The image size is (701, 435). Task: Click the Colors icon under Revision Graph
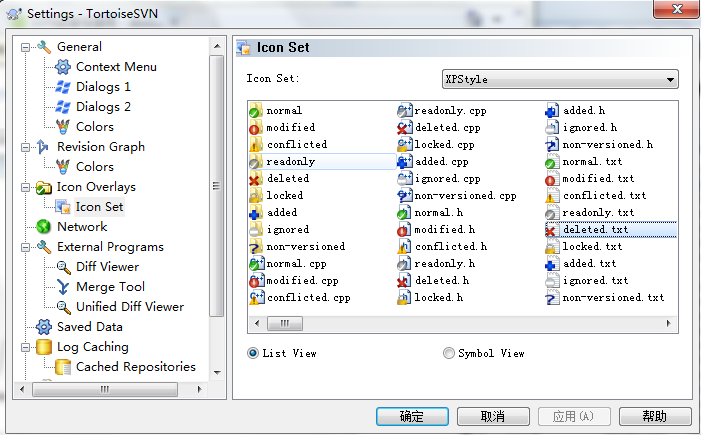tap(63, 167)
